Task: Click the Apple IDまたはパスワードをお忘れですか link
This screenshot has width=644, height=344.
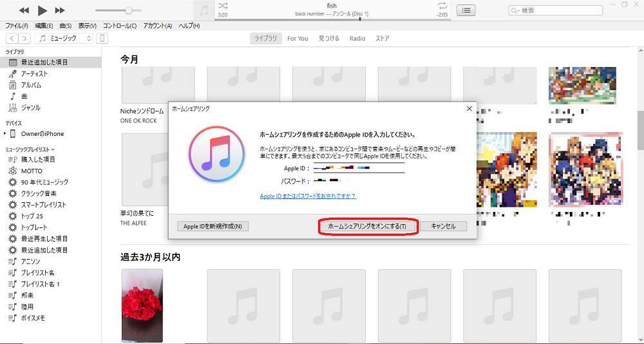Action: pyautogui.click(x=308, y=196)
